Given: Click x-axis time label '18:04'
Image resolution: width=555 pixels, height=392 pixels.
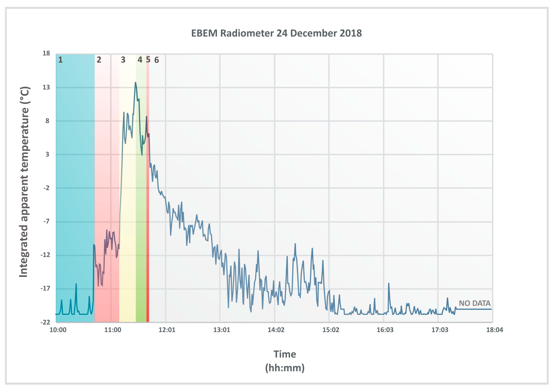Looking at the screenshot, I should [495, 330].
